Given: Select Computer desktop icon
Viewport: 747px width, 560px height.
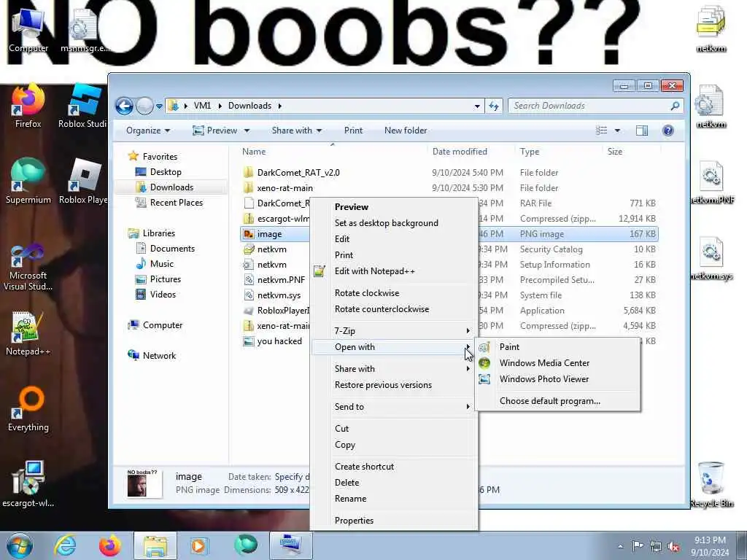Looking at the screenshot, I should tap(28, 29).
